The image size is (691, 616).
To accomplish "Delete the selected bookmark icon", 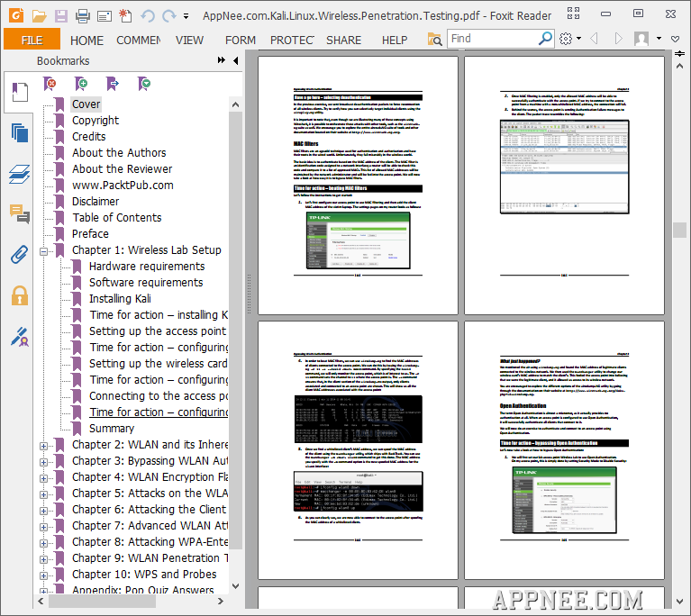I will [50, 83].
